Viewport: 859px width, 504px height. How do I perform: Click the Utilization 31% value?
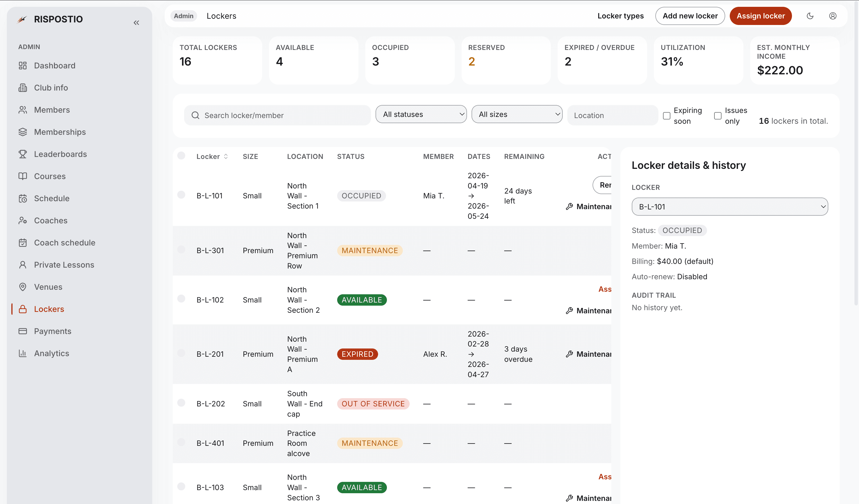click(x=672, y=61)
